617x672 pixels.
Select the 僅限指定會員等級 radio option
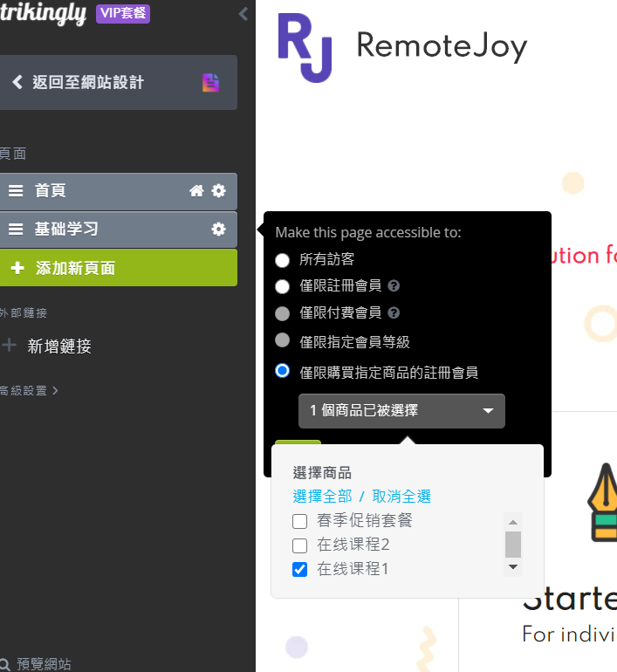click(283, 340)
